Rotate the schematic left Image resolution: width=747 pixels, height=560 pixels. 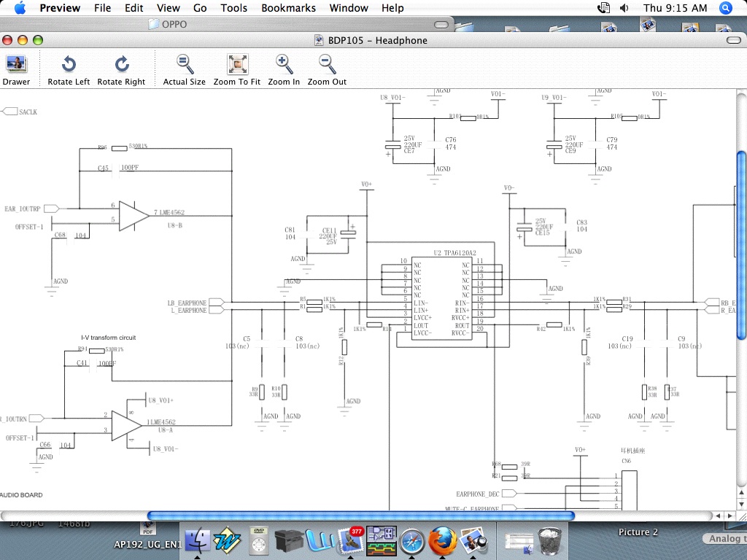click(x=69, y=70)
